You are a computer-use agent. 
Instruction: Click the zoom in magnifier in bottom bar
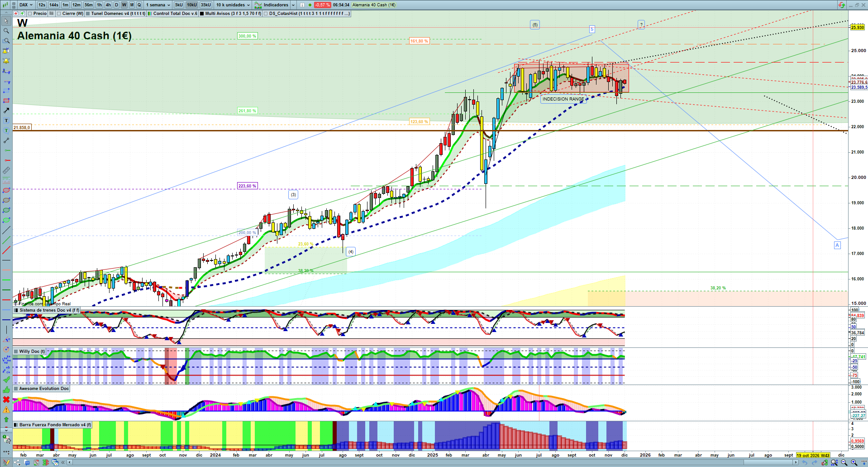(854, 462)
